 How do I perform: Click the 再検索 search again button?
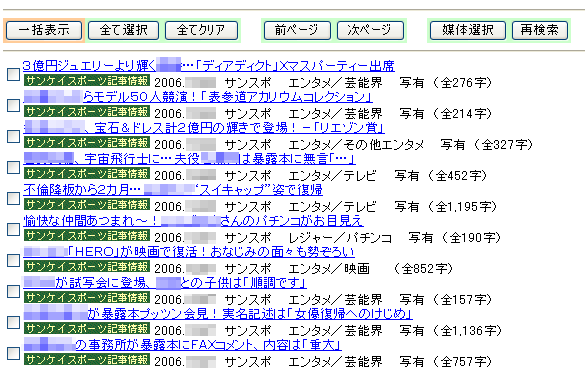(x=540, y=30)
